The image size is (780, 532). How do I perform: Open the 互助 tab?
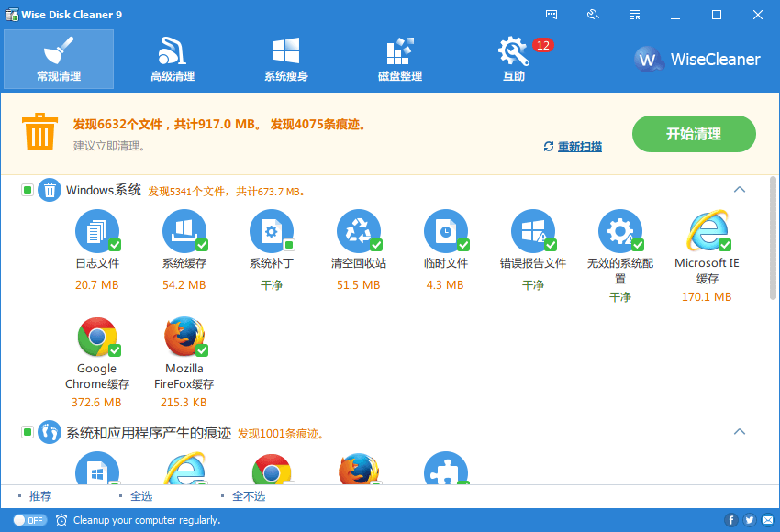[514, 60]
